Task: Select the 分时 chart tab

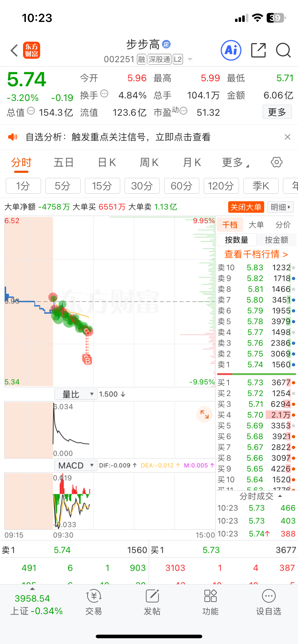Action: (x=22, y=162)
